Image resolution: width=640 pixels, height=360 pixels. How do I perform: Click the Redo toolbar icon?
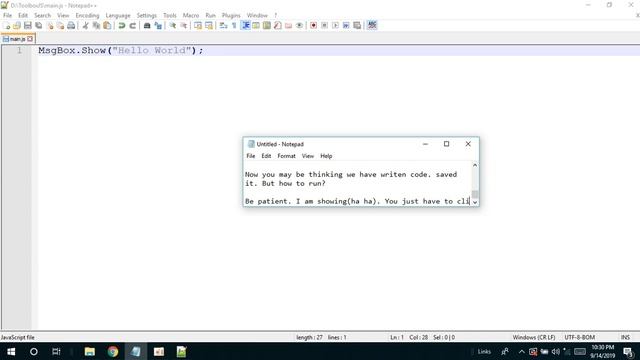click(132, 26)
